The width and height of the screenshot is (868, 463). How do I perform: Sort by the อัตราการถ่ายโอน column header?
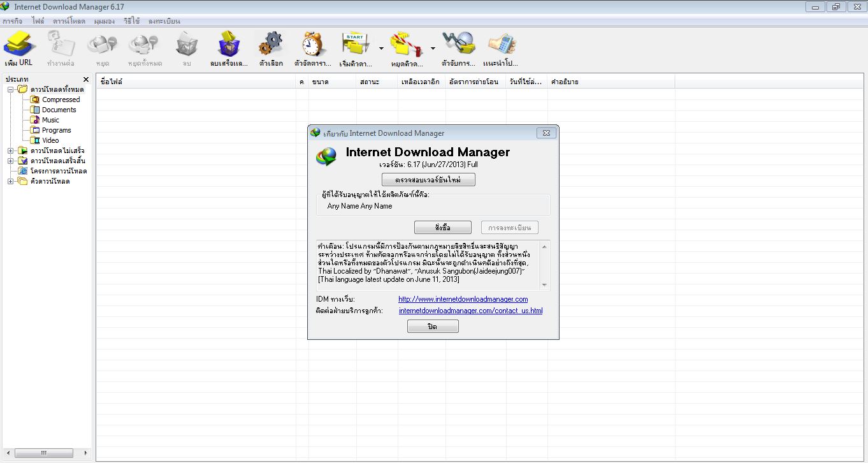pos(476,82)
